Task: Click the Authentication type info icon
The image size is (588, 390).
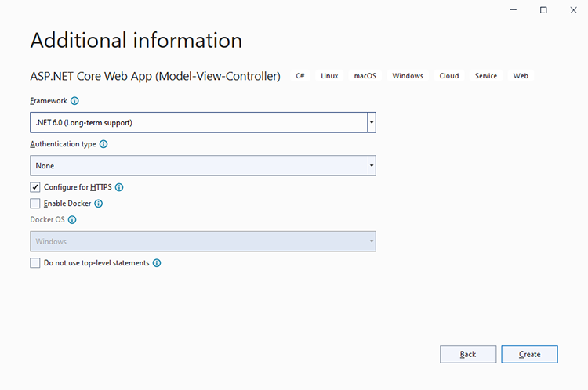Action: [x=103, y=144]
